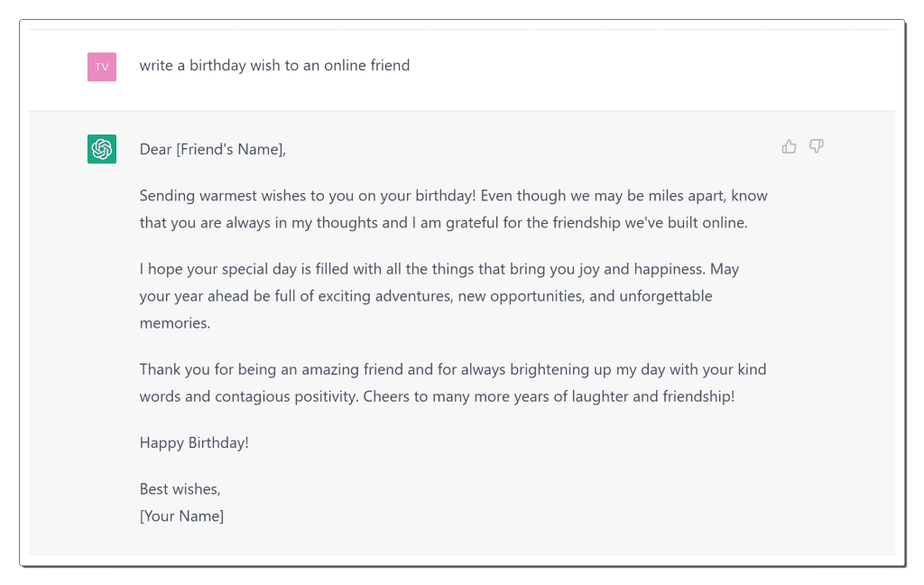The height and width of the screenshot is (585, 924).
Task: Click the 'Thank you for being' paragraph
Action: pyautogui.click(x=453, y=383)
